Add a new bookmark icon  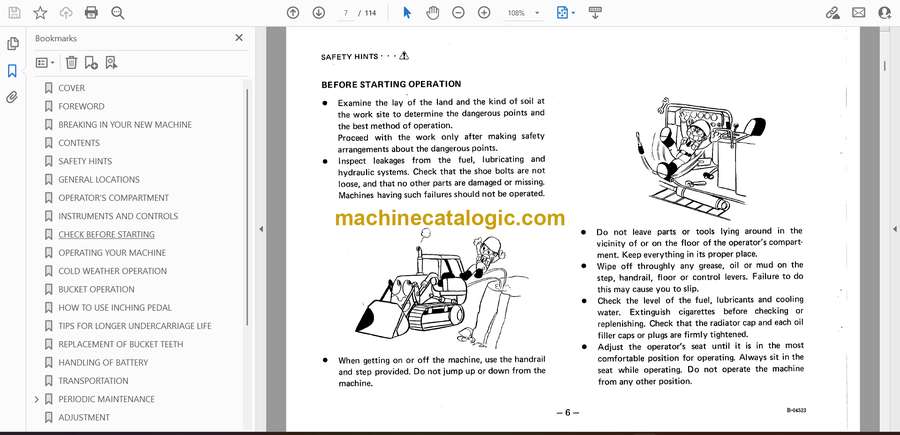pyautogui.click(x=91, y=63)
